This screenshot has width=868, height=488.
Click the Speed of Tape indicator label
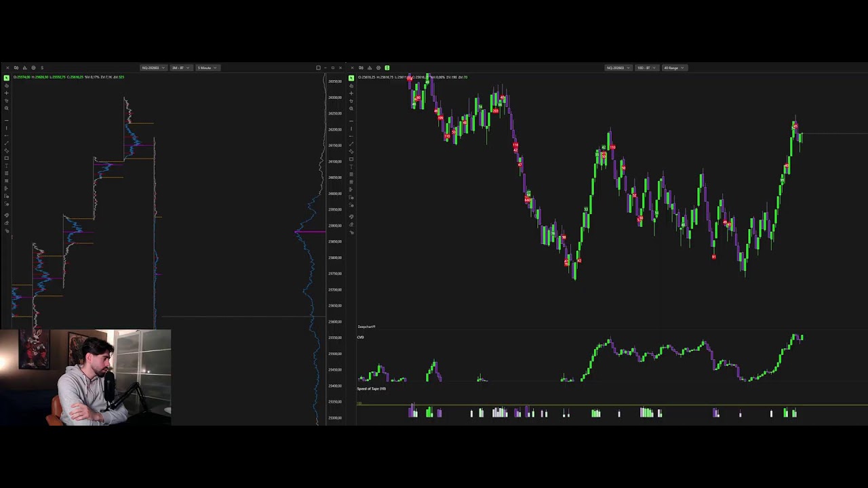[x=372, y=388]
